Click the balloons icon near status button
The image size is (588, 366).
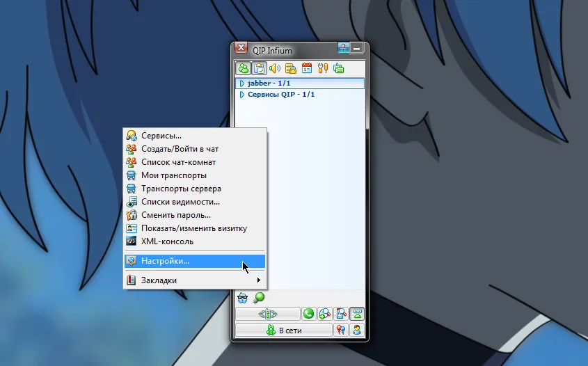[x=341, y=330]
